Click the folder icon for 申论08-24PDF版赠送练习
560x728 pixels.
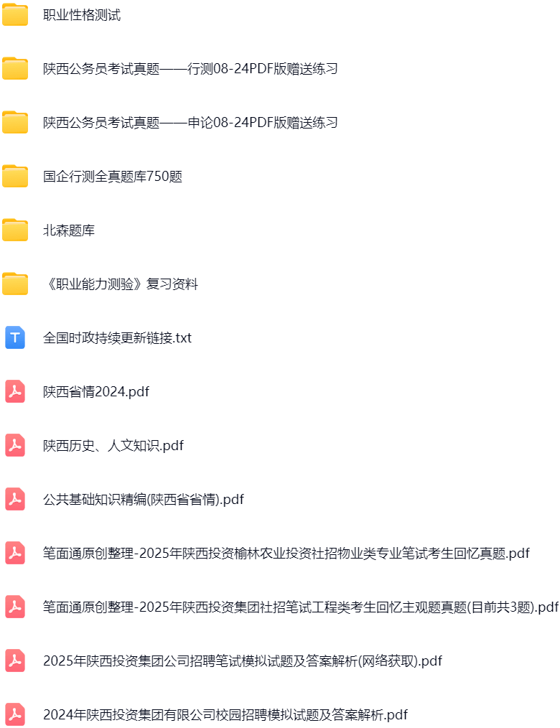click(14, 123)
